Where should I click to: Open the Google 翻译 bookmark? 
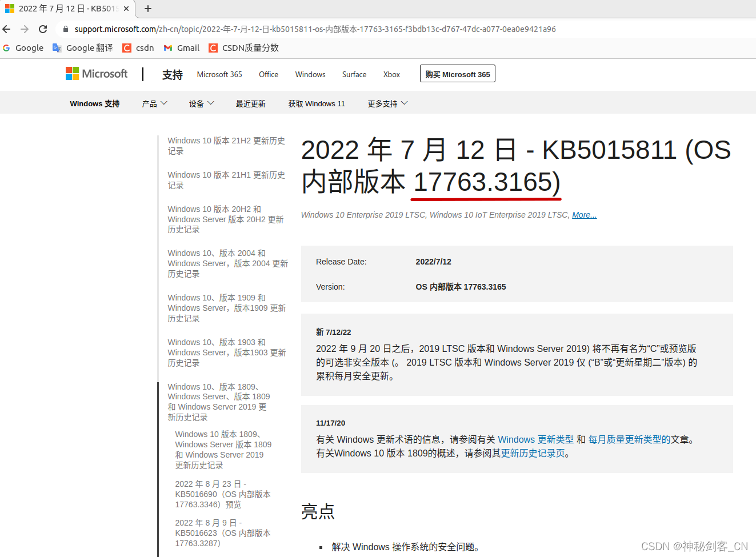pos(83,48)
